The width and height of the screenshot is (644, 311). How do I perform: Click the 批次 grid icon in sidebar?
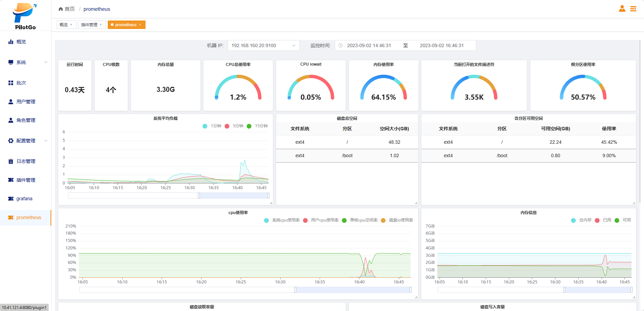point(11,83)
